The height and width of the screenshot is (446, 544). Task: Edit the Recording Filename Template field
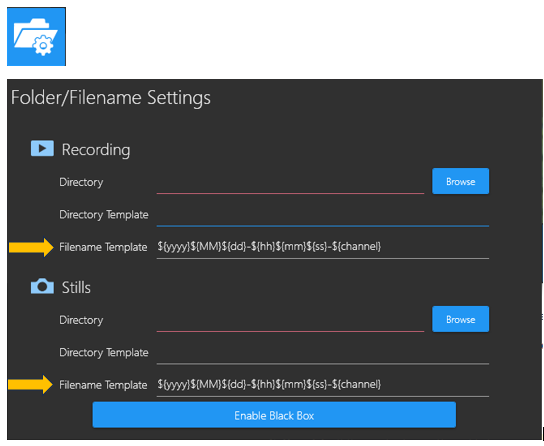pyautogui.click(x=323, y=247)
